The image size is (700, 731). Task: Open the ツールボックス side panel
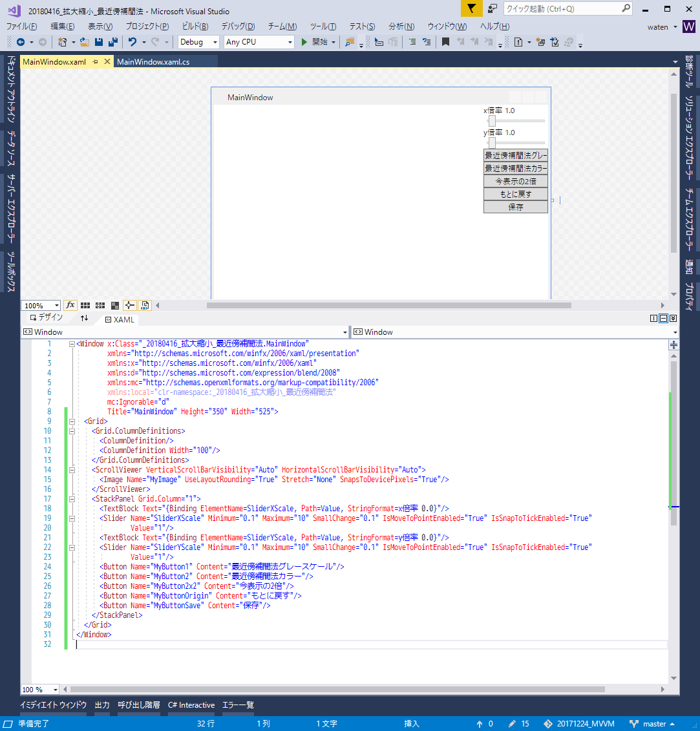click(x=11, y=271)
